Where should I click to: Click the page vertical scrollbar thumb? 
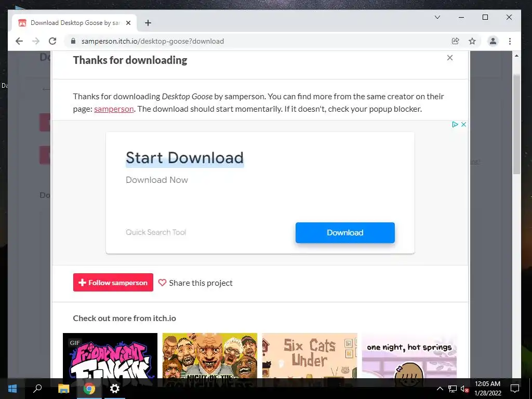(516, 124)
